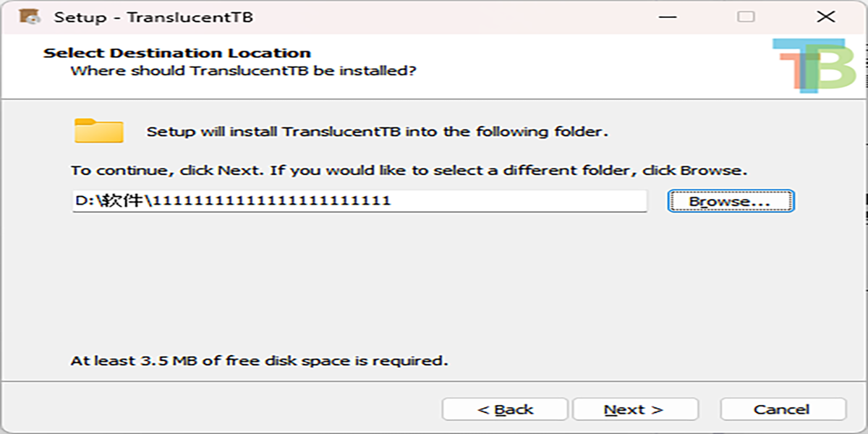Screen dimensions: 868x434
Task: Click the 'Where should TranslucentTB be installed?' text
Action: pos(244,71)
